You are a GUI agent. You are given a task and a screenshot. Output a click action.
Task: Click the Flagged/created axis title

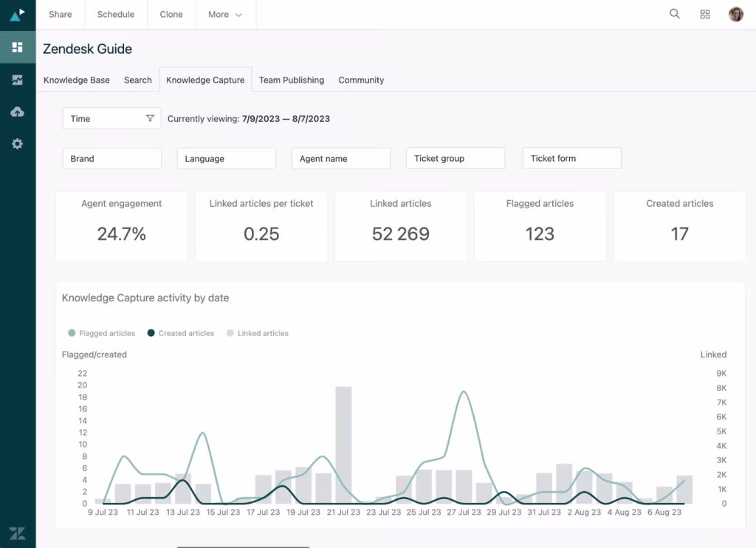point(94,355)
